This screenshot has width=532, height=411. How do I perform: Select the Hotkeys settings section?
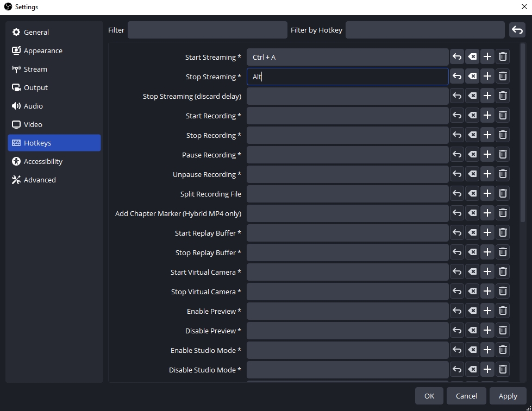coord(54,143)
